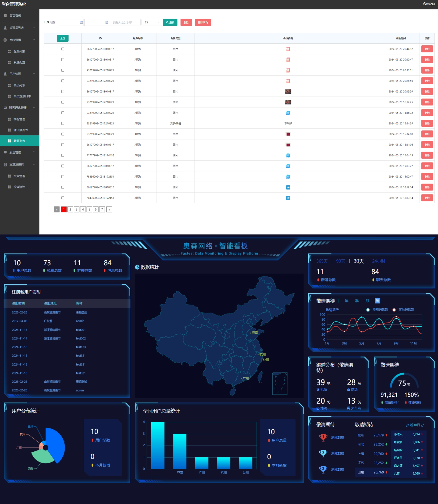Click the blue file icon at 15:36:32
Image resolution: width=438 pixels, height=504 pixels.
pos(288,113)
